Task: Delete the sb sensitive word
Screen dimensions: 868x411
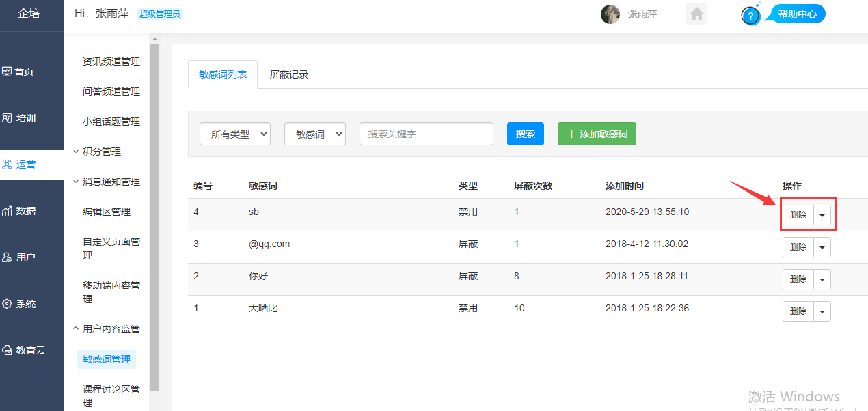Action: [798, 215]
